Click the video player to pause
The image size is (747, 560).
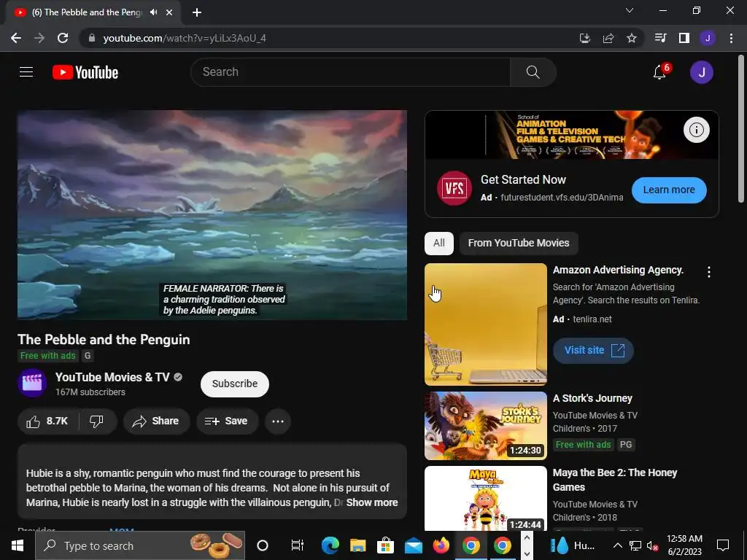(212, 215)
